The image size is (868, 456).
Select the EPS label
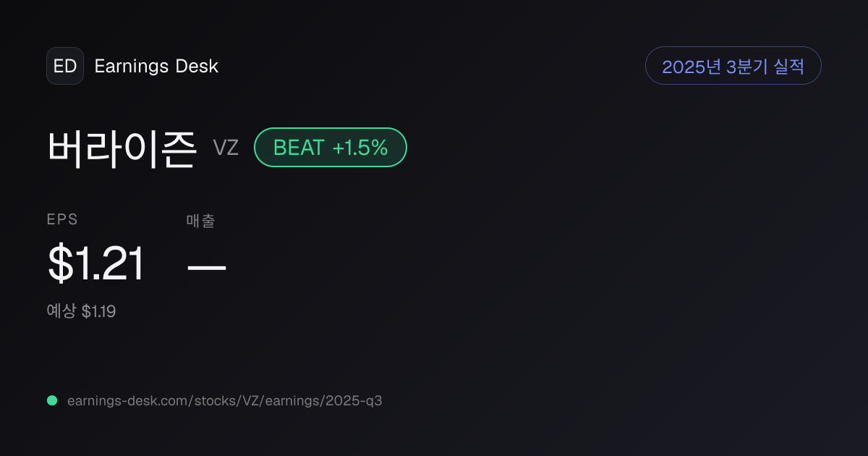click(62, 220)
